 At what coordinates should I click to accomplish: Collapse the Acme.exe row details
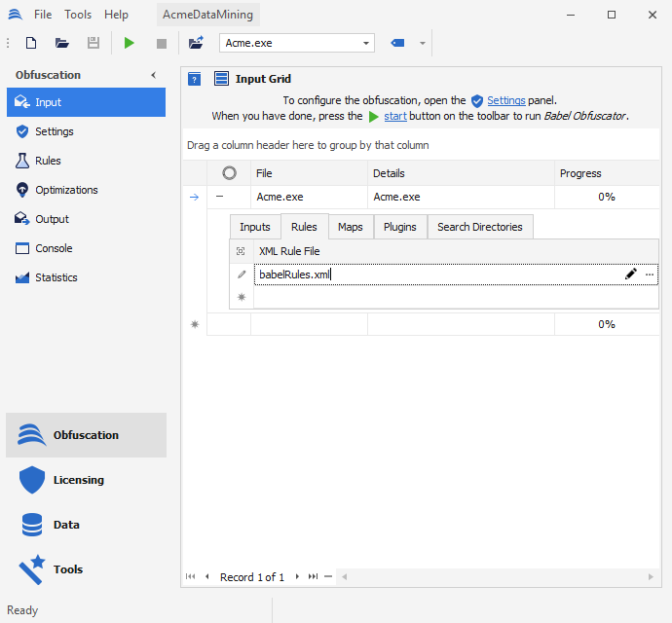tap(220, 197)
